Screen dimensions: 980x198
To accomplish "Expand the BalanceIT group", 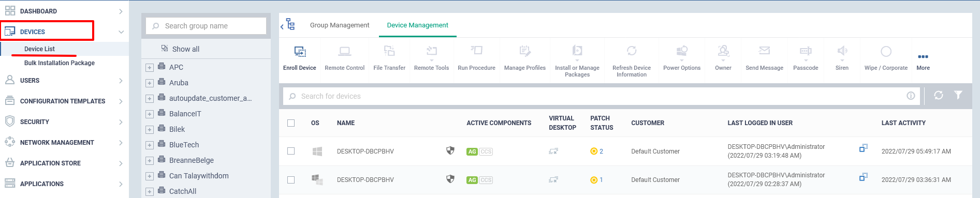I will coord(150,114).
